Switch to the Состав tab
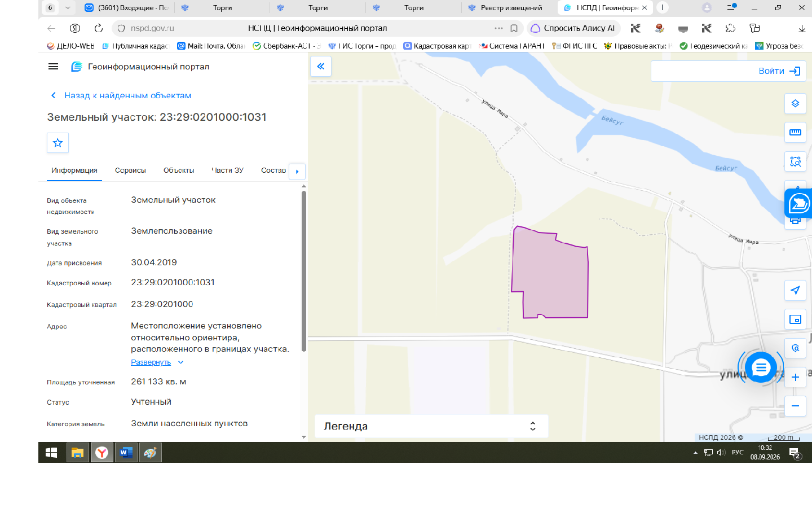The height and width of the screenshot is (508, 812). coord(273,170)
